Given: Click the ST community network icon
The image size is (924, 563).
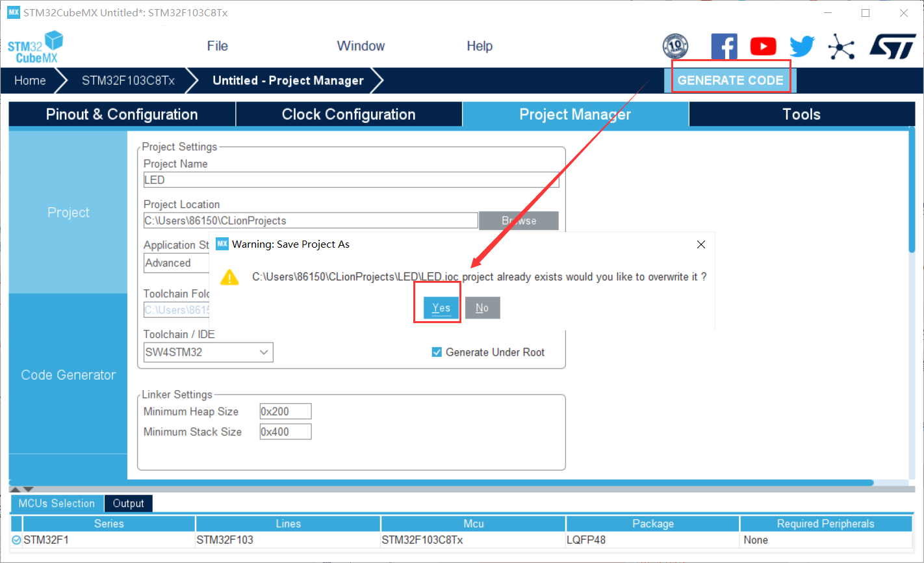Looking at the screenshot, I should point(841,47).
